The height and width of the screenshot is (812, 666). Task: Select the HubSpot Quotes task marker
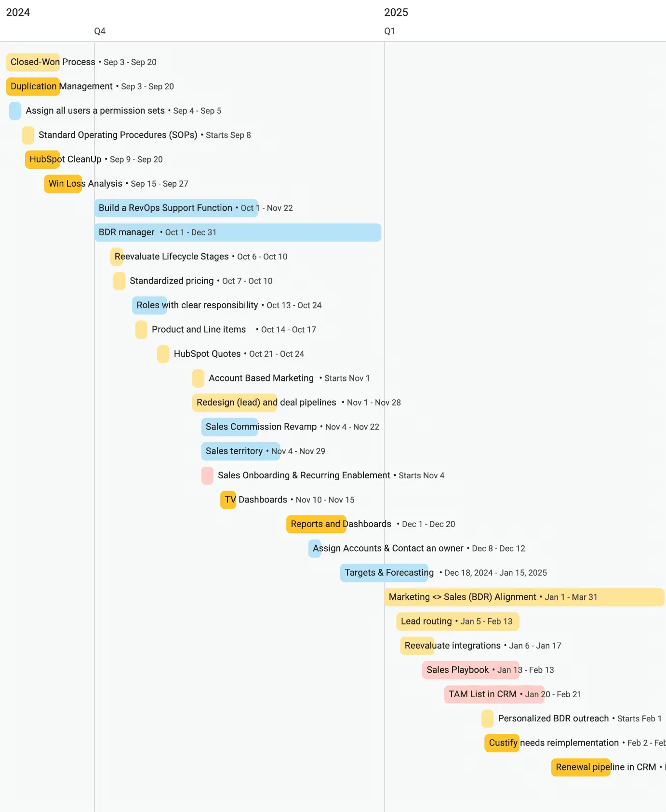163,354
